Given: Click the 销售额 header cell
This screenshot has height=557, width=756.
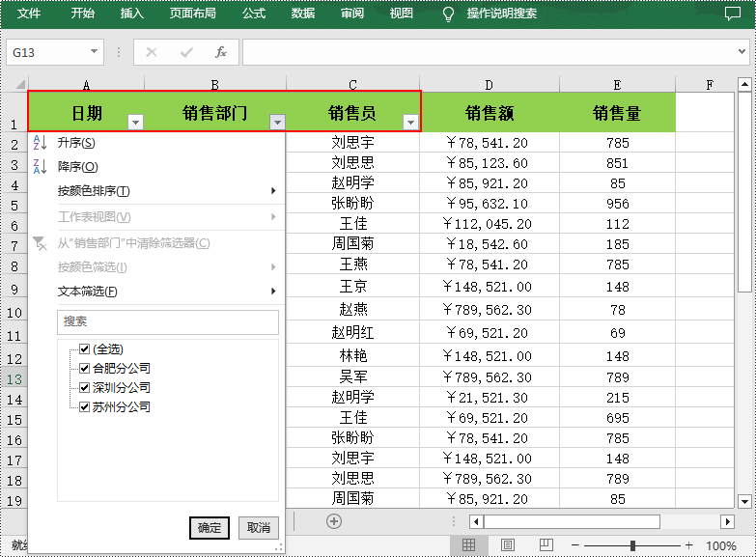Looking at the screenshot, I should 490,113.
